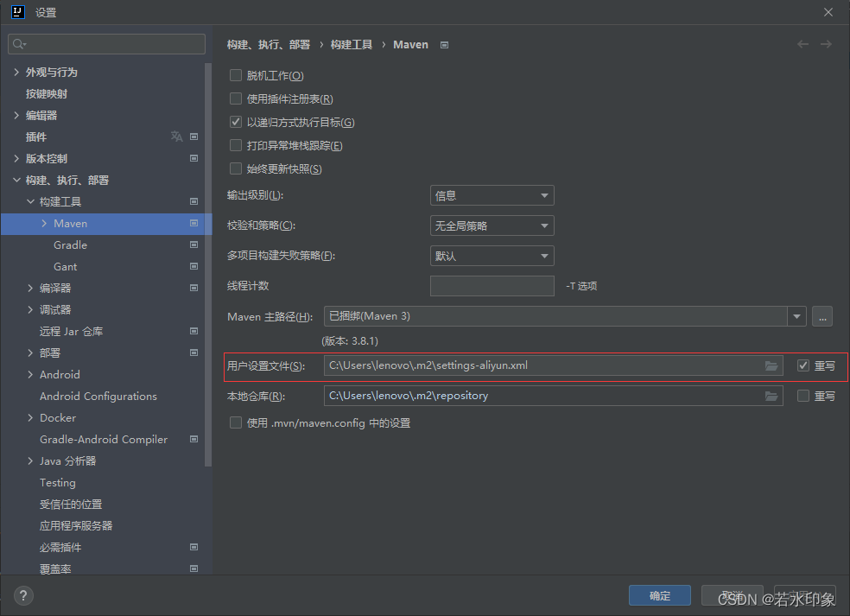The height and width of the screenshot is (616, 850).
Task: Click the project-level icon beside 编译器
Action: pyautogui.click(x=193, y=288)
